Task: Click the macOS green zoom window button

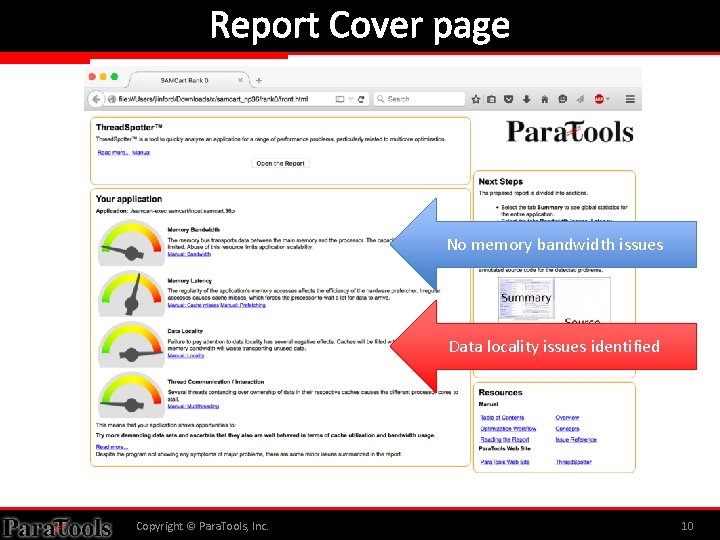Action: point(114,77)
